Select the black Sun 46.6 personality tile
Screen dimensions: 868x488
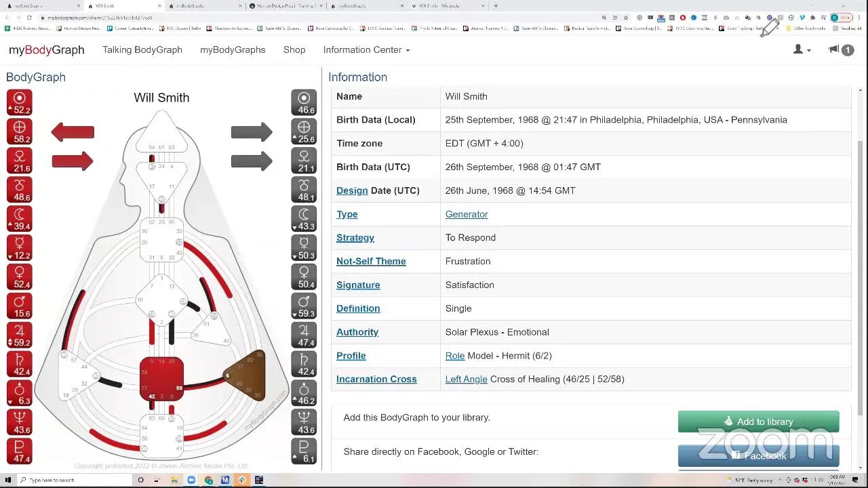pos(304,102)
